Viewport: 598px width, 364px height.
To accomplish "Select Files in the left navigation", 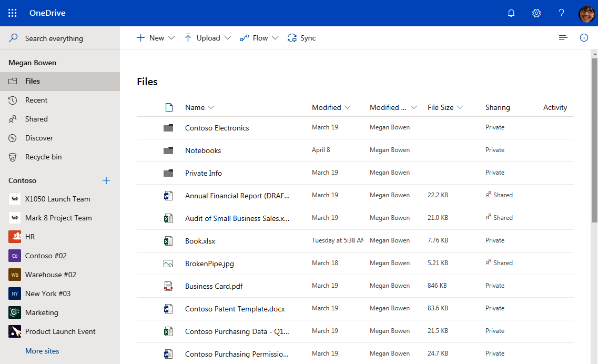I will [60, 82].
